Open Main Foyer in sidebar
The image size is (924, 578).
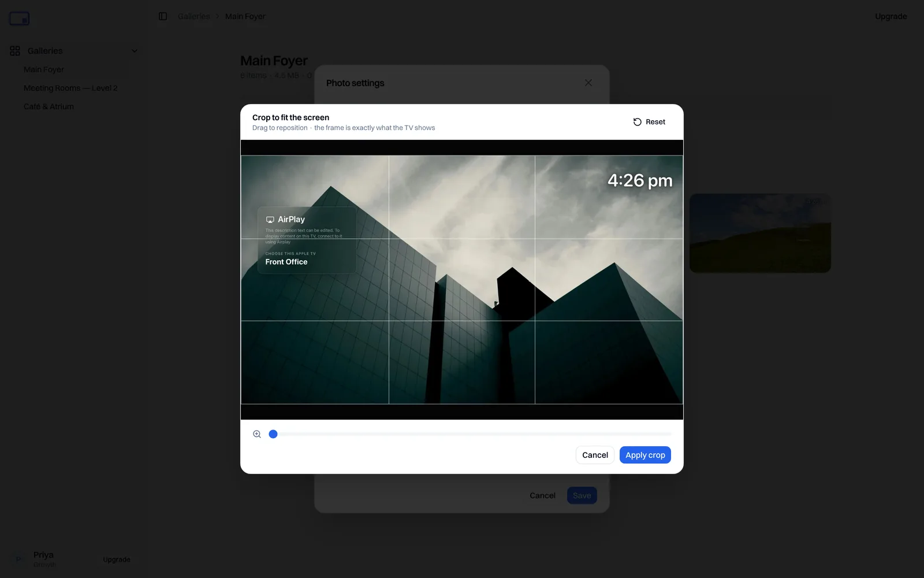tap(44, 69)
